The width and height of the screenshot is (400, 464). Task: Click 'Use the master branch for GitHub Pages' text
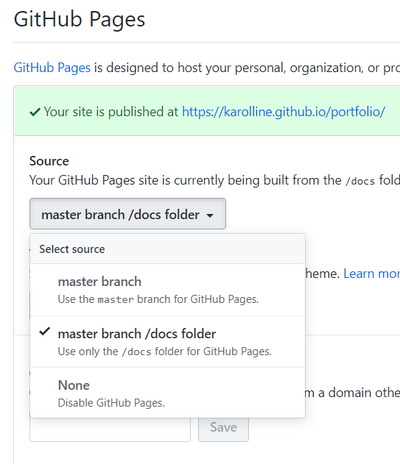(x=158, y=299)
